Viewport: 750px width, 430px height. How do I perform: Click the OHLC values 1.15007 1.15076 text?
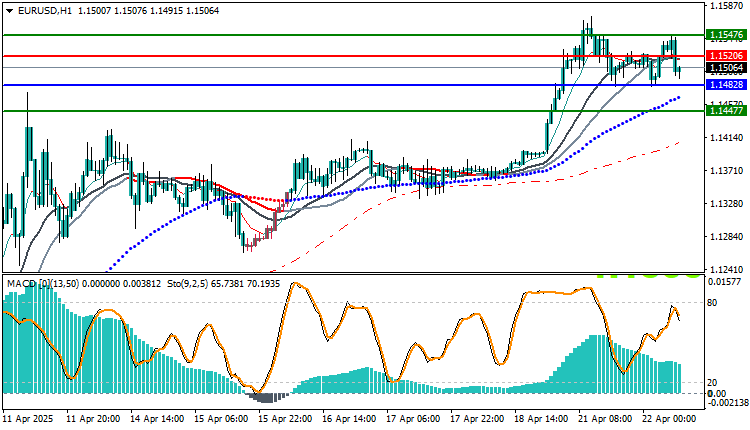112,11
